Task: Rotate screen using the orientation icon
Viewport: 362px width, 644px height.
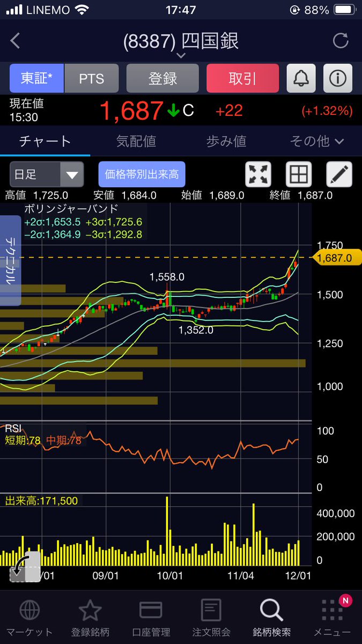Action: click(x=25, y=567)
